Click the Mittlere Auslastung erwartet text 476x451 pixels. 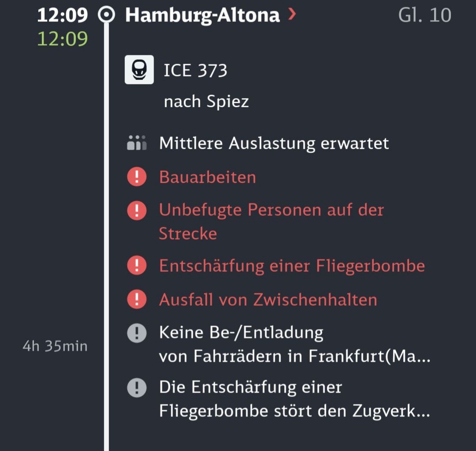(274, 143)
